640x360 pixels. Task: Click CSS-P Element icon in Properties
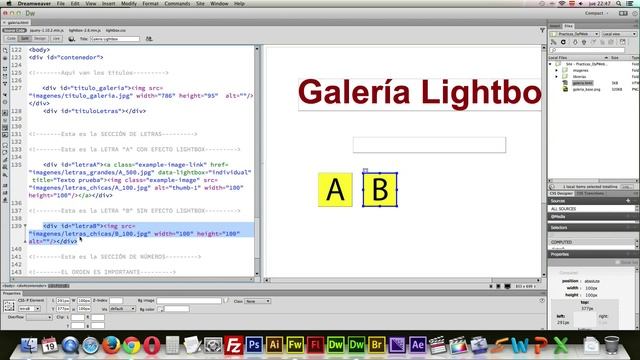click(9, 306)
